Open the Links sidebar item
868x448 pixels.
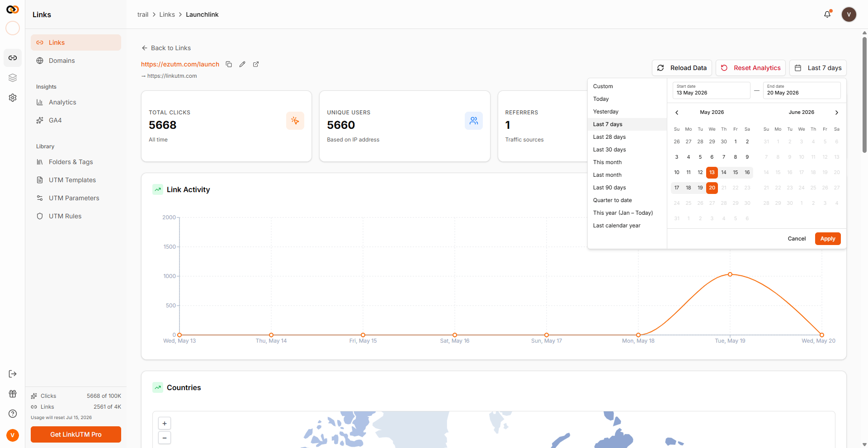pos(76,42)
